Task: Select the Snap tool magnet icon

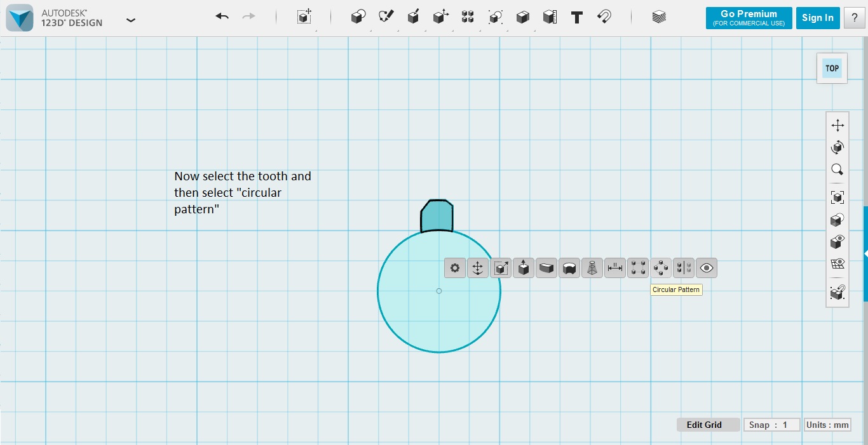Action: [x=604, y=17]
